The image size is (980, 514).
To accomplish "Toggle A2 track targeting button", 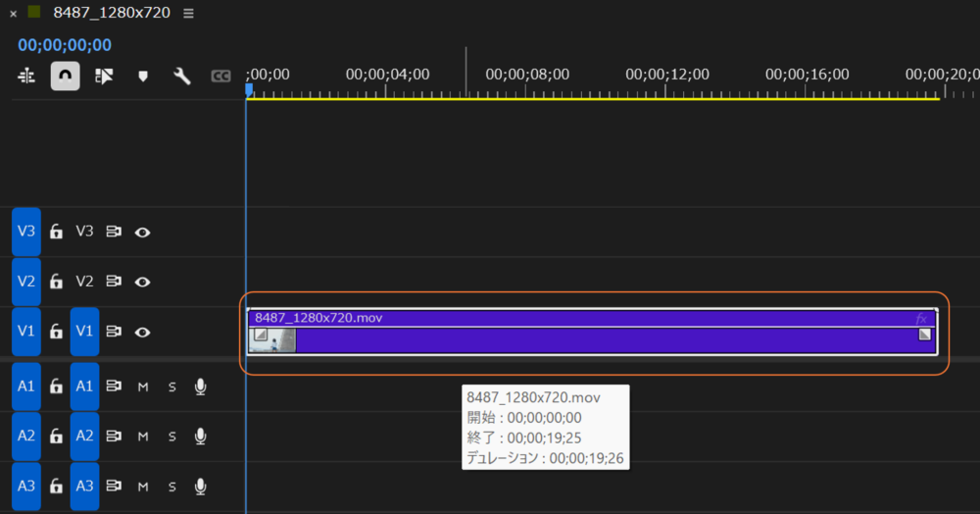I will [x=84, y=436].
